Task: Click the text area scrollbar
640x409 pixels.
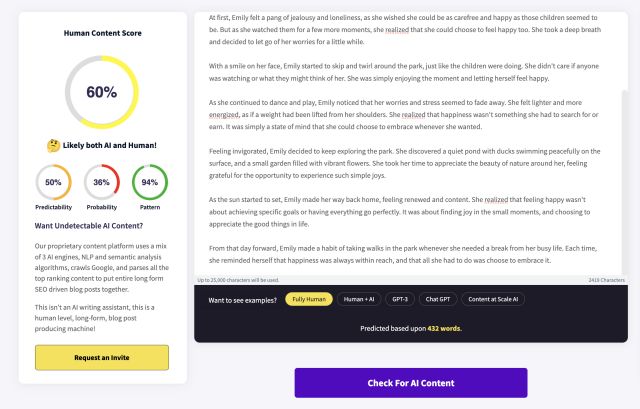Action: pos(624,182)
